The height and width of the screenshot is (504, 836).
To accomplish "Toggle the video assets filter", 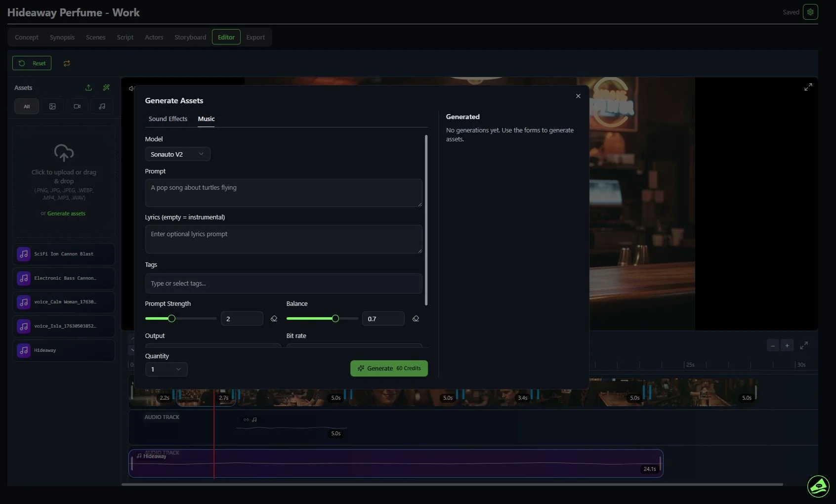I will [x=77, y=106].
